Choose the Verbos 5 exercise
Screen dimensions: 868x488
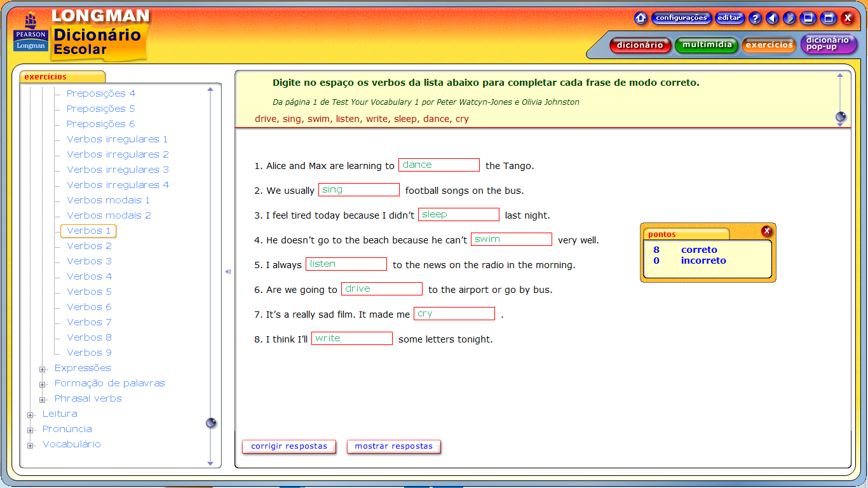(x=89, y=292)
